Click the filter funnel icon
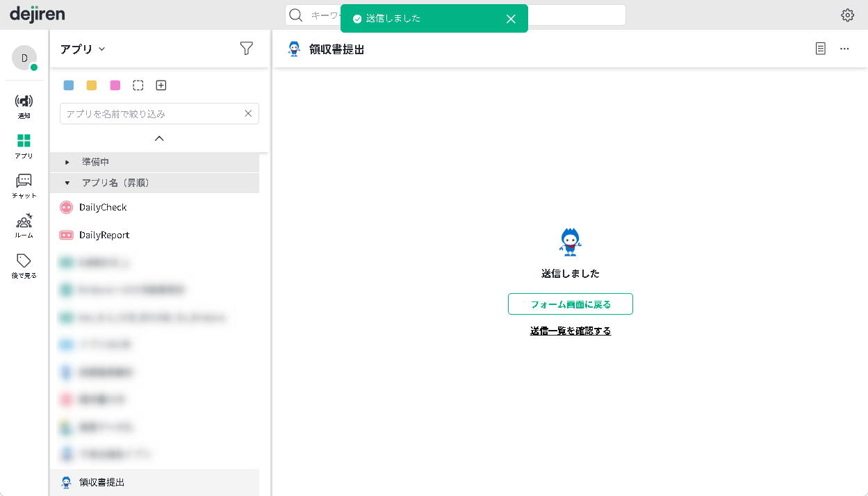Screen dimensions: 868x496 246,49
